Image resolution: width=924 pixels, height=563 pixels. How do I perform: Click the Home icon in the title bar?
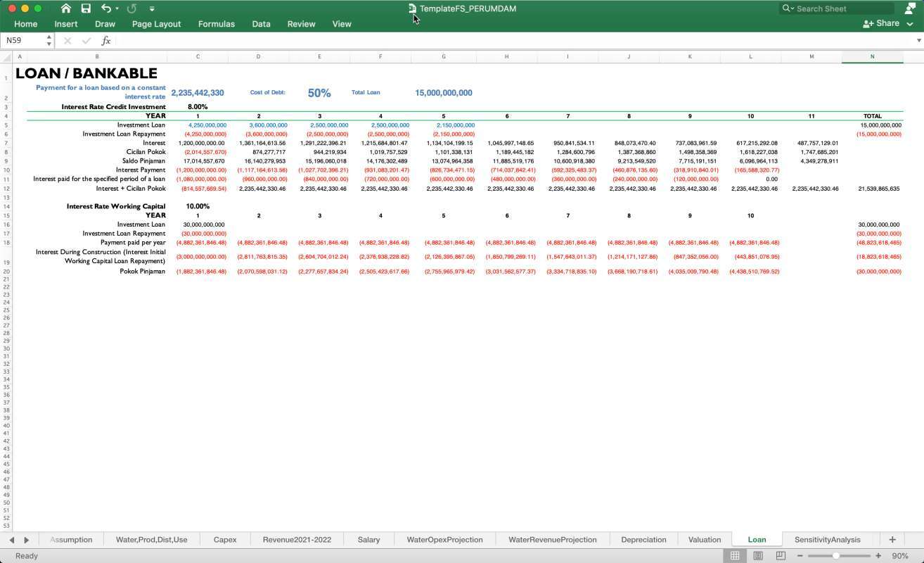(x=66, y=8)
